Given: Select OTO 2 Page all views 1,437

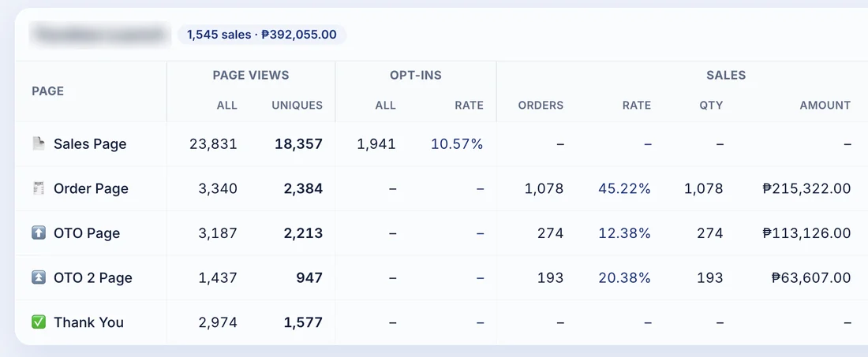Looking at the screenshot, I should 218,278.
